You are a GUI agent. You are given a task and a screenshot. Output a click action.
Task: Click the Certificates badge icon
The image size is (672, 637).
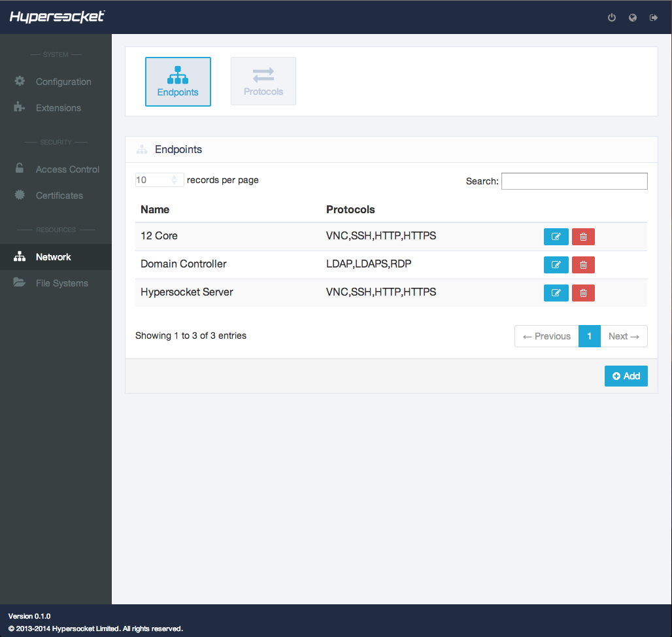[x=20, y=195]
